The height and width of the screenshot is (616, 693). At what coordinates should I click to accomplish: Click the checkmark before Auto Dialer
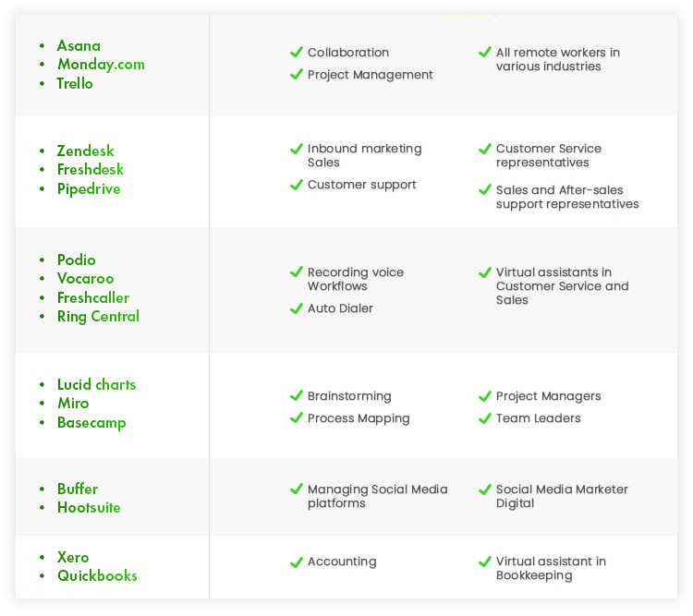[x=296, y=308]
